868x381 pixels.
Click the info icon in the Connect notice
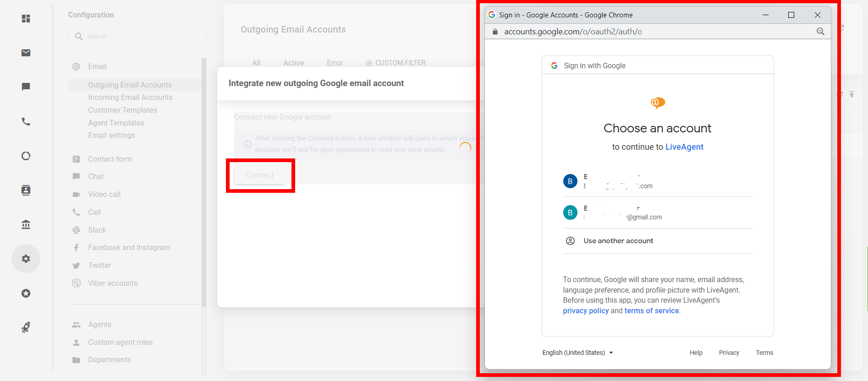(247, 144)
